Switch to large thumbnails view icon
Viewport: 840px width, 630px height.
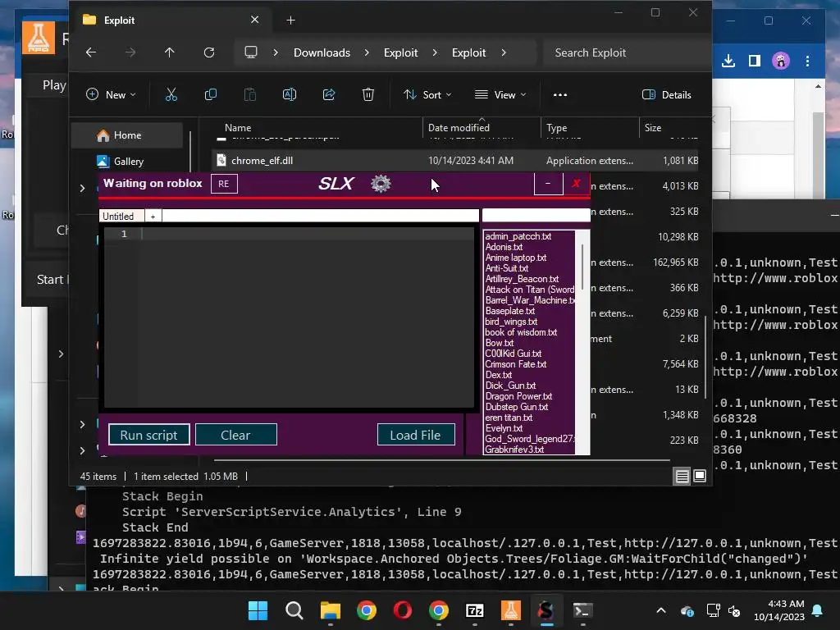point(700,476)
